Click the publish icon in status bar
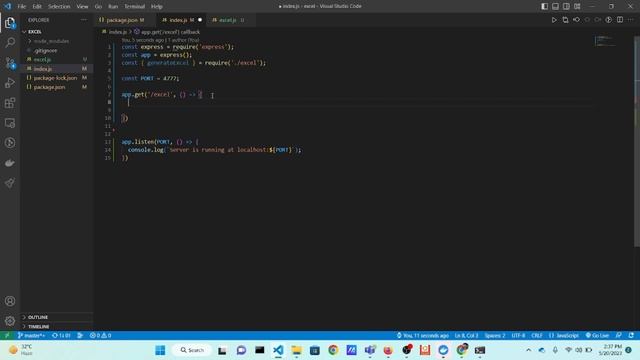The width and height of the screenshot is (640, 360). click(x=80, y=336)
